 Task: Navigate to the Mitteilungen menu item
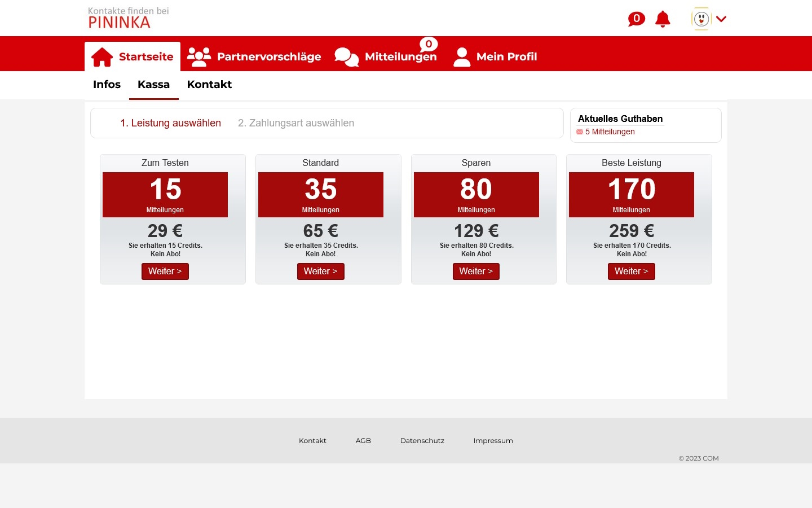click(x=400, y=56)
